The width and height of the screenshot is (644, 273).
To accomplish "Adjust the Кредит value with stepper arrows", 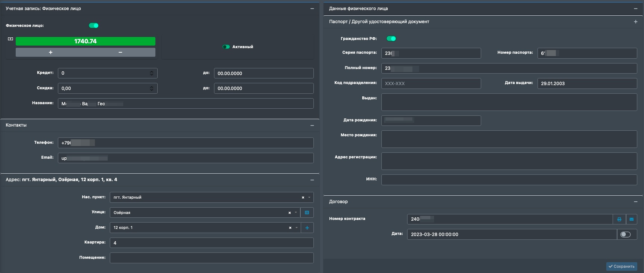I will (152, 73).
